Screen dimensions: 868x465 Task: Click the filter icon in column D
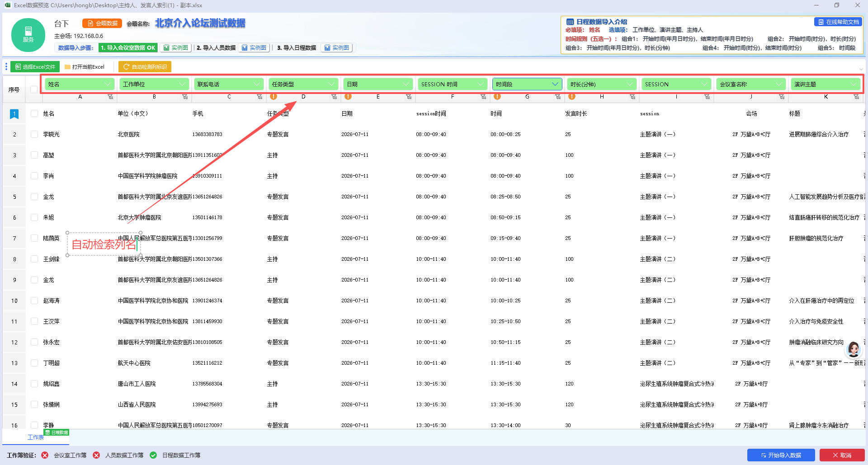click(x=334, y=97)
